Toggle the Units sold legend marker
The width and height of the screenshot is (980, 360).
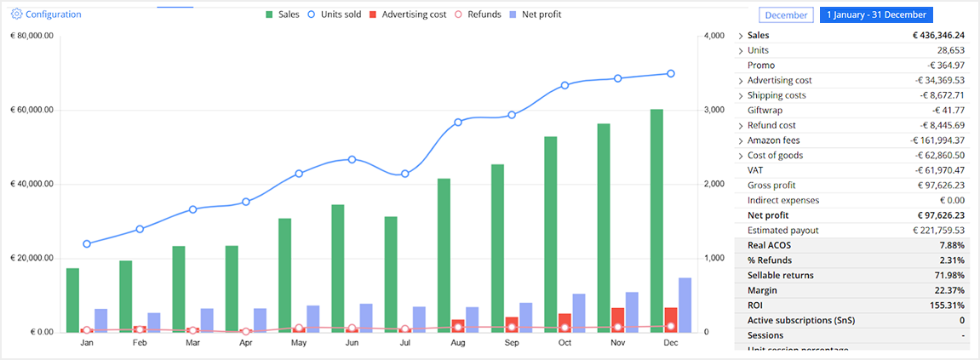312,14
